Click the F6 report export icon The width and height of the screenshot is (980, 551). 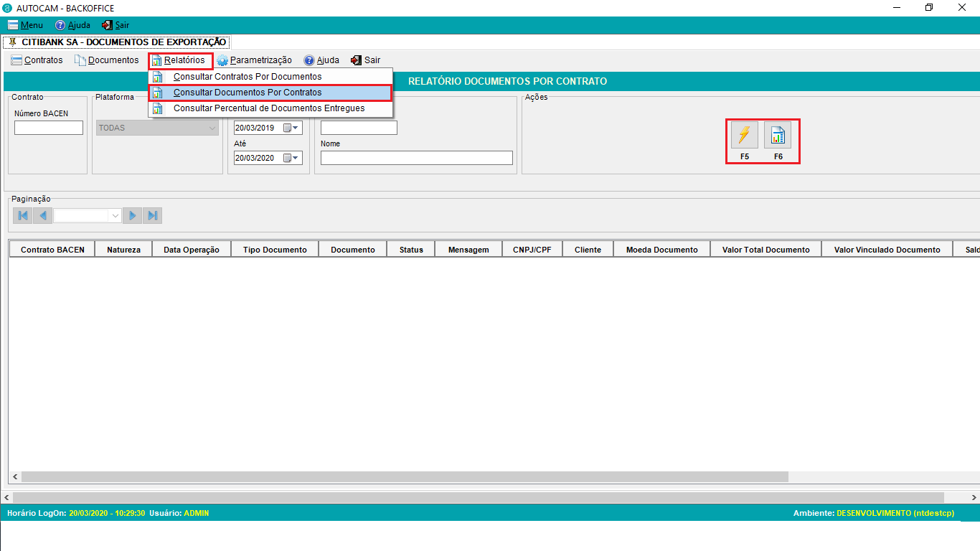[x=778, y=135]
